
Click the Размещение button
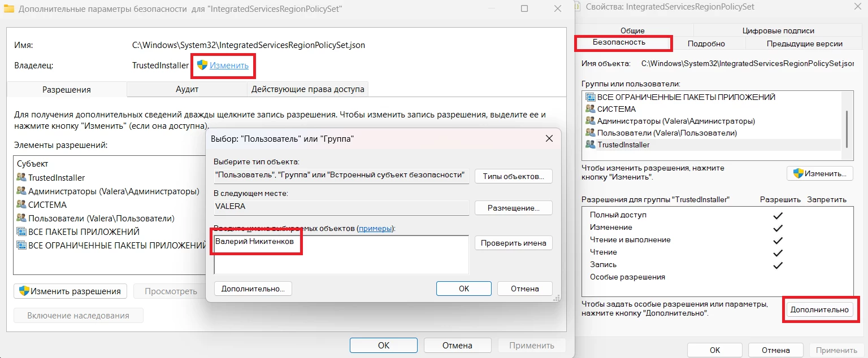pyautogui.click(x=513, y=208)
